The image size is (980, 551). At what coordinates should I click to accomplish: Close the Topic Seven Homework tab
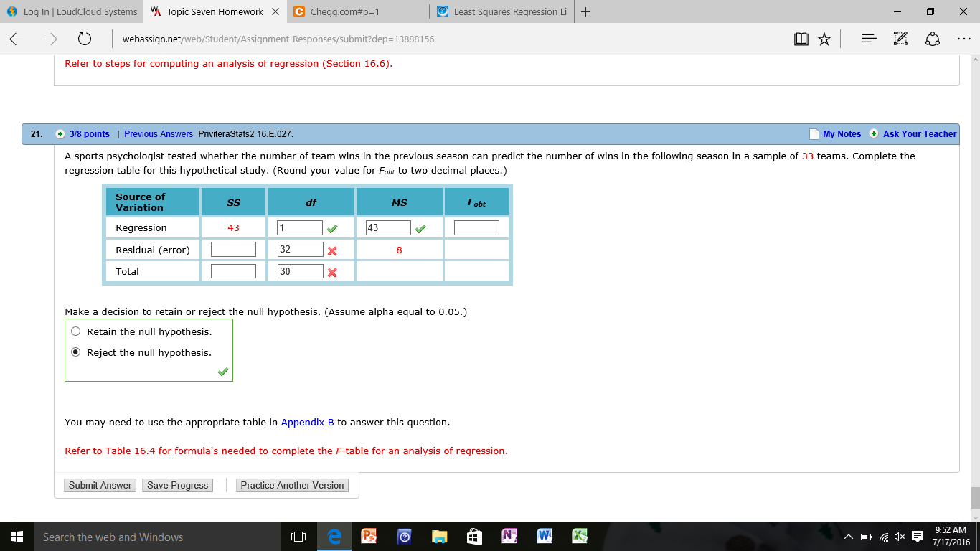click(275, 11)
